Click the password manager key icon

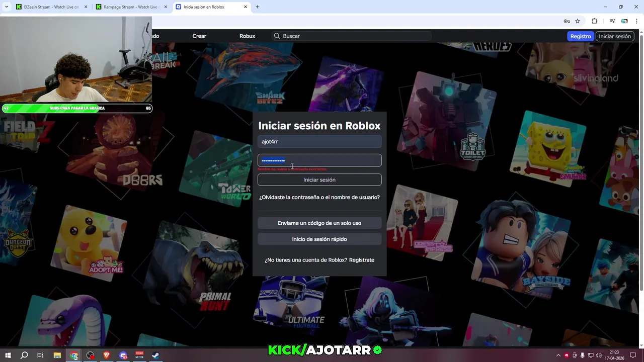(x=567, y=21)
